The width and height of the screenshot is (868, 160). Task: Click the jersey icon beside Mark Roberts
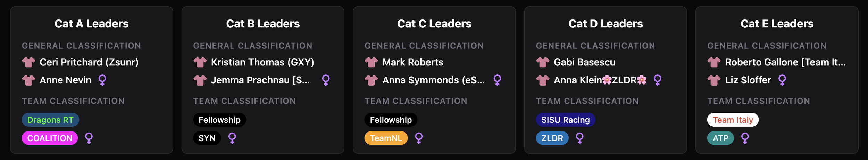(371, 62)
